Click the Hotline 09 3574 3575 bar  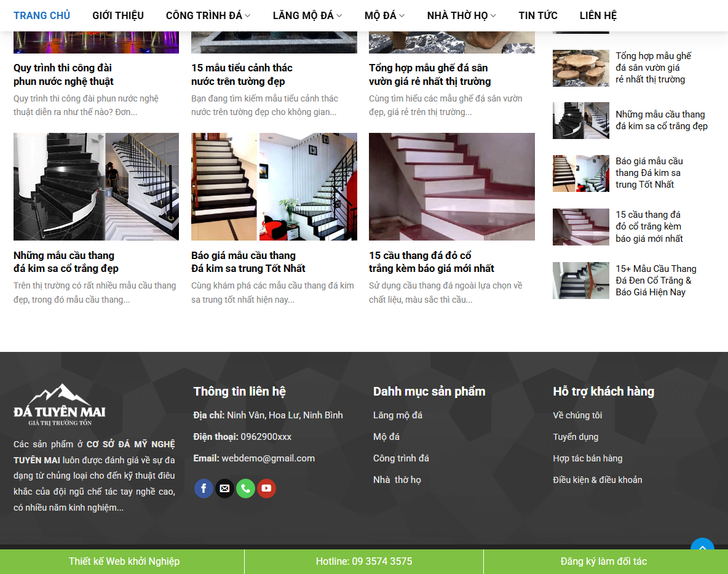(x=364, y=561)
